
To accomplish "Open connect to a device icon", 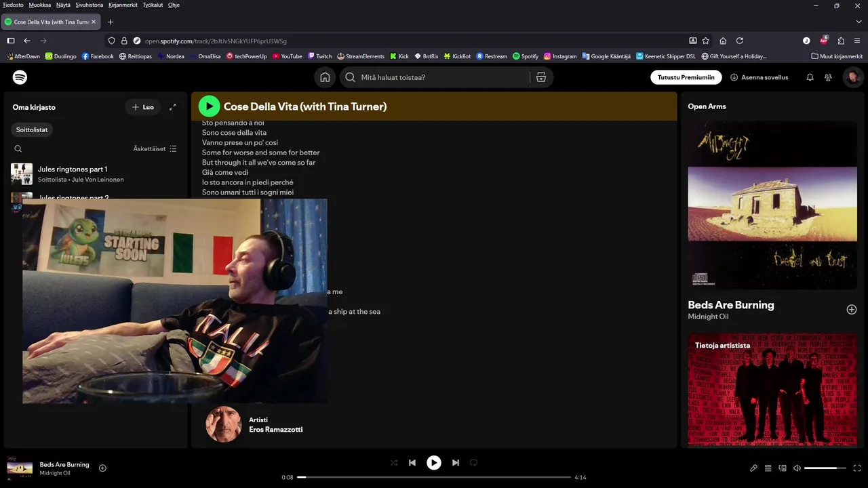I will [x=783, y=468].
